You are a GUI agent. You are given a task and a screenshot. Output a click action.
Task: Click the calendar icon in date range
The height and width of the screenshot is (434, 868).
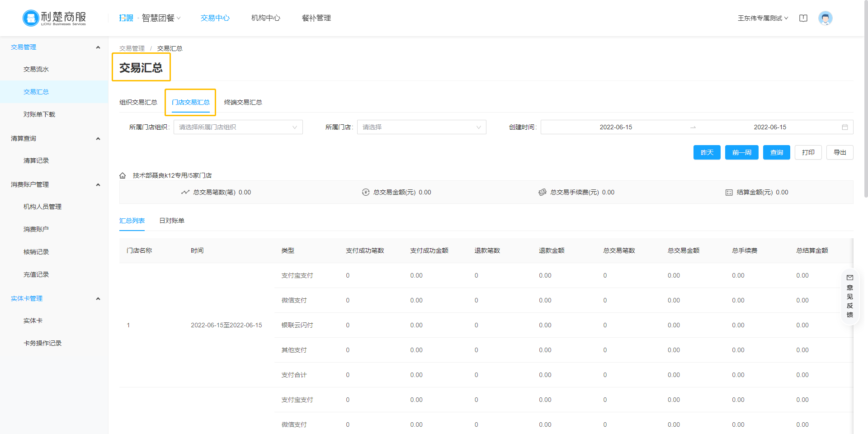click(845, 127)
